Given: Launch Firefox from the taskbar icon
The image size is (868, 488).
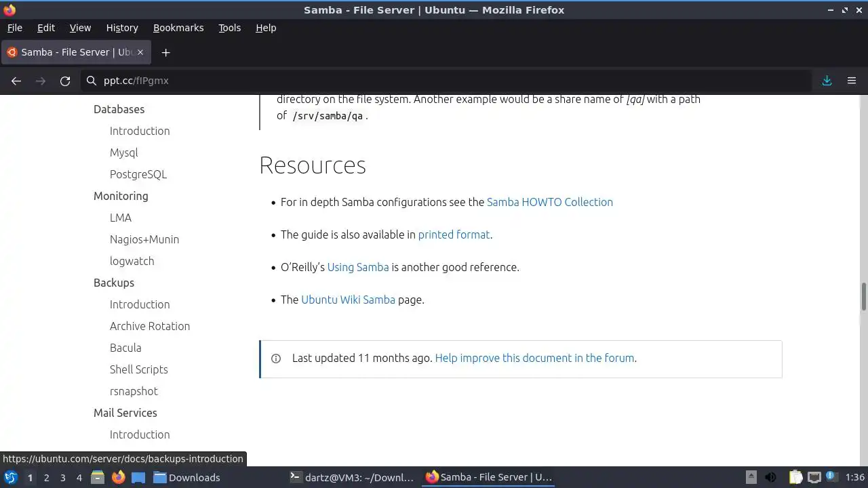Looking at the screenshot, I should [x=118, y=477].
